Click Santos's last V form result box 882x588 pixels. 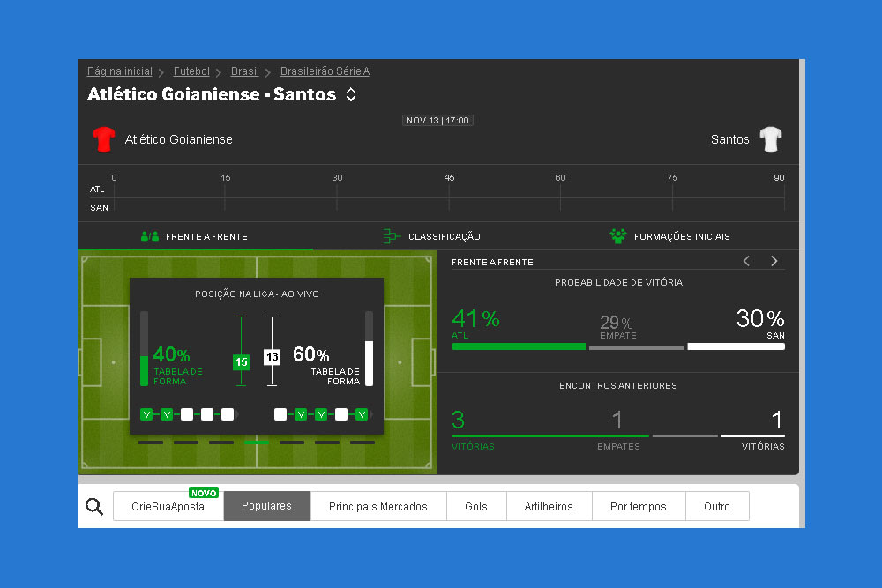361,414
